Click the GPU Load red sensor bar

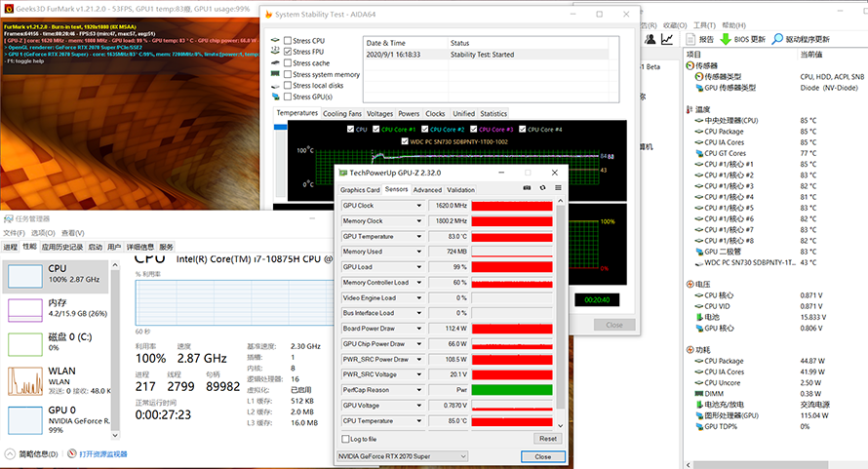pos(511,267)
